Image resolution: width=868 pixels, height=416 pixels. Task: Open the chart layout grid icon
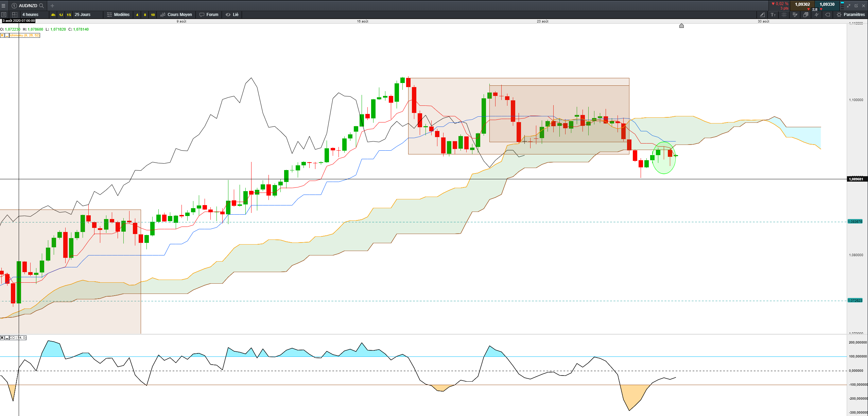click(15, 15)
